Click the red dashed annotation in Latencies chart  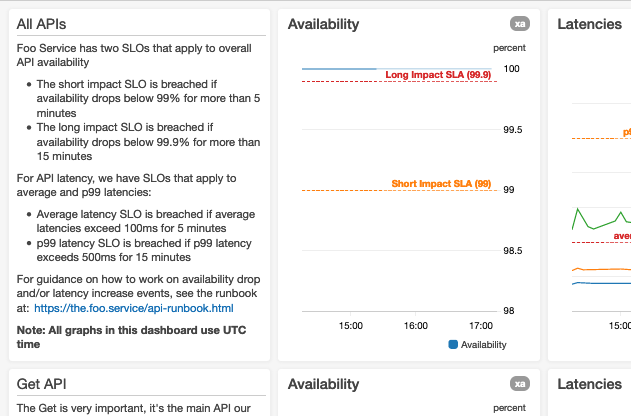[x=592, y=241]
